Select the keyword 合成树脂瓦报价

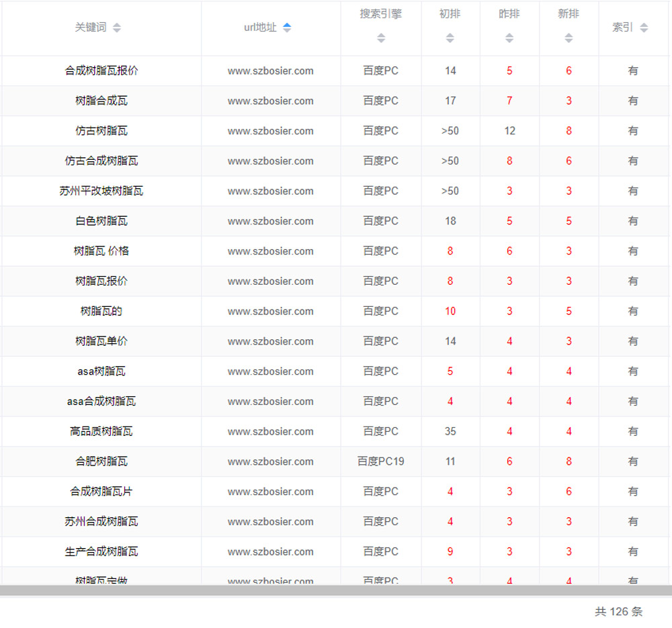tap(101, 71)
